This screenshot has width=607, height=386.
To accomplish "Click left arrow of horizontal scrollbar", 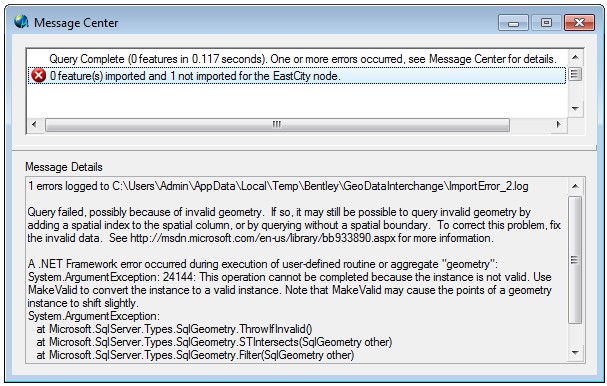I will coord(34,125).
